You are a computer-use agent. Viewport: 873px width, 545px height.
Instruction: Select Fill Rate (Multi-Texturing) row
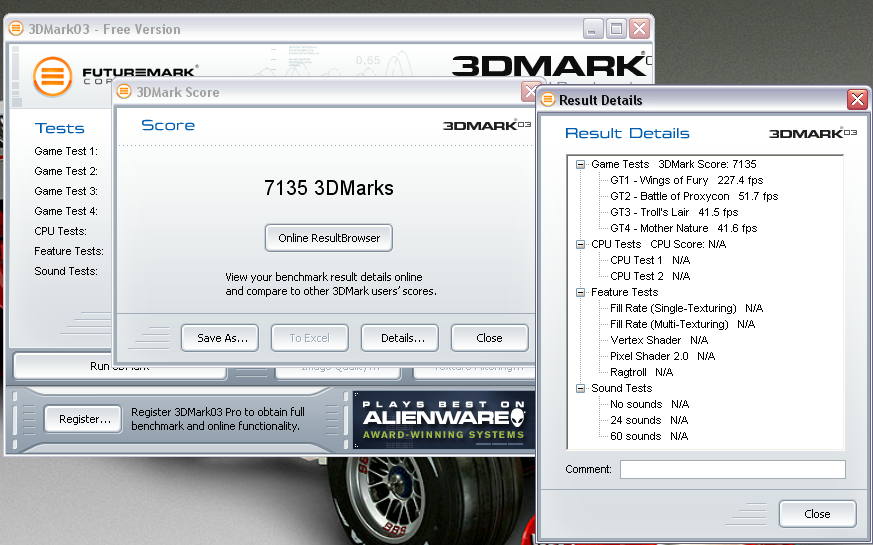(683, 325)
